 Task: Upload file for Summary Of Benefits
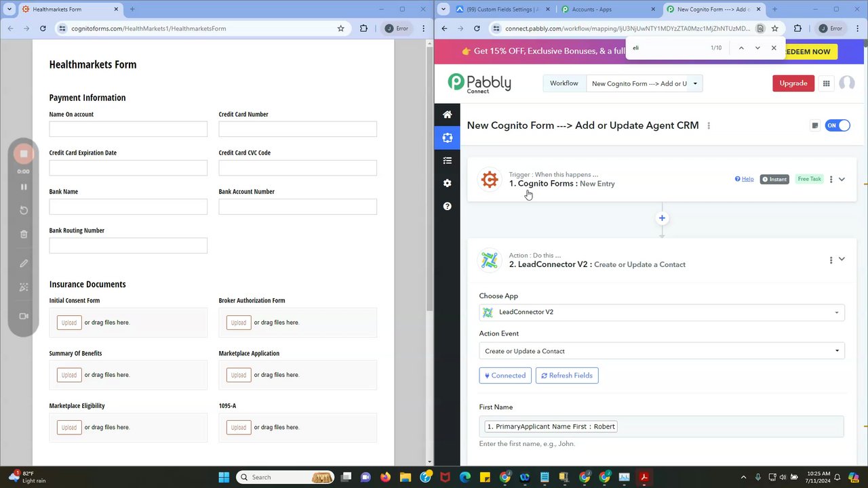click(69, 375)
